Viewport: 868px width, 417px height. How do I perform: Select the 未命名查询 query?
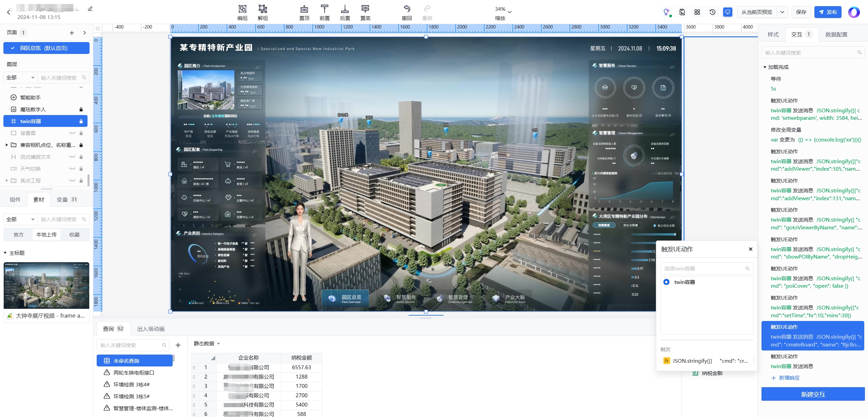coord(135,361)
